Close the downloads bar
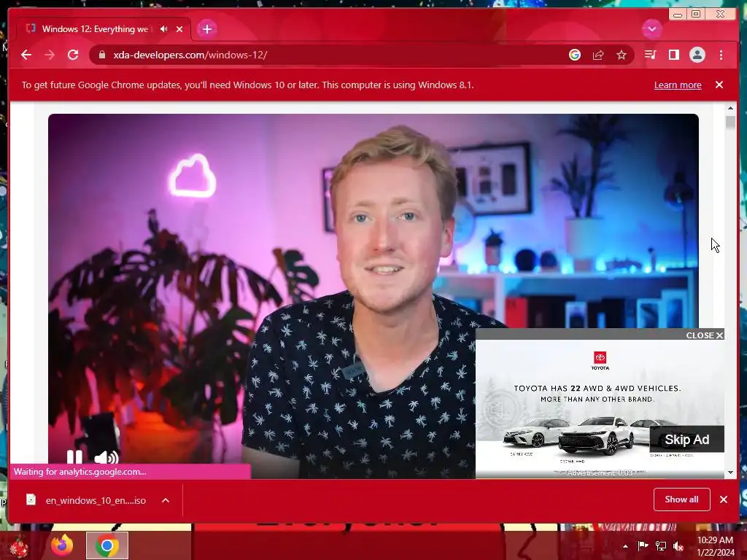Image resolution: width=747 pixels, height=560 pixels. point(724,499)
